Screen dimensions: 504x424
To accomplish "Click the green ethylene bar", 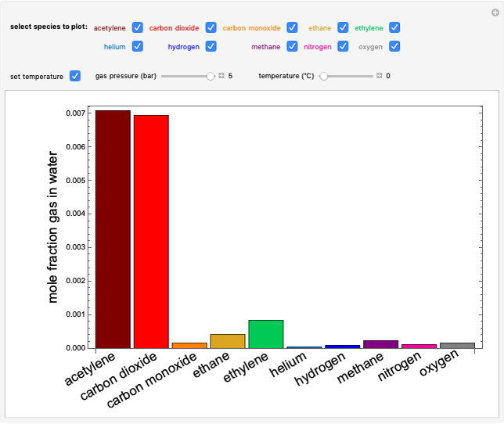I will pos(265,334).
